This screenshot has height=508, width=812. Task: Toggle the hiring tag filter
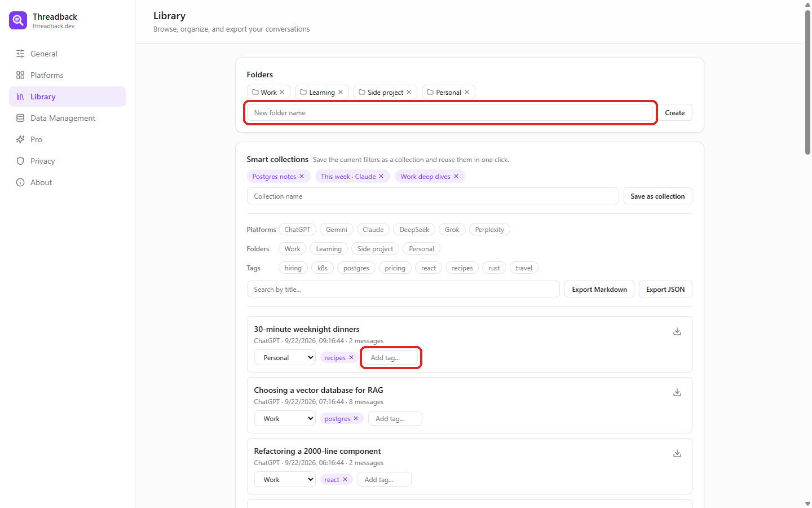pos(293,268)
